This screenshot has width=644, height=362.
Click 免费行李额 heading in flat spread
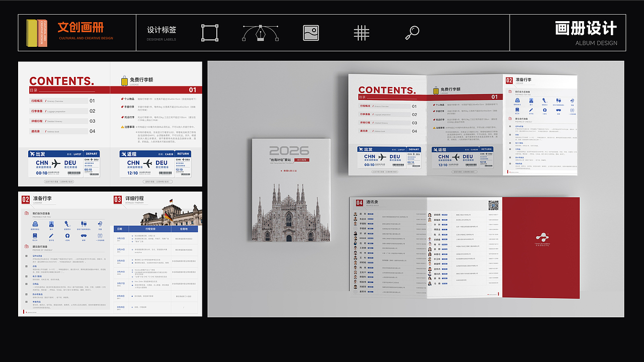click(x=141, y=79)
